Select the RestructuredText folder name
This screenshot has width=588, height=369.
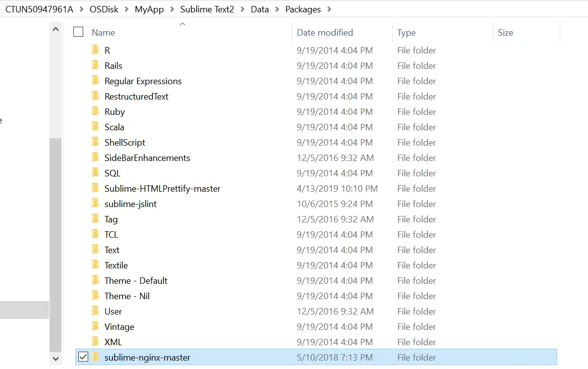pyautogui.click(x=136, y=97)
